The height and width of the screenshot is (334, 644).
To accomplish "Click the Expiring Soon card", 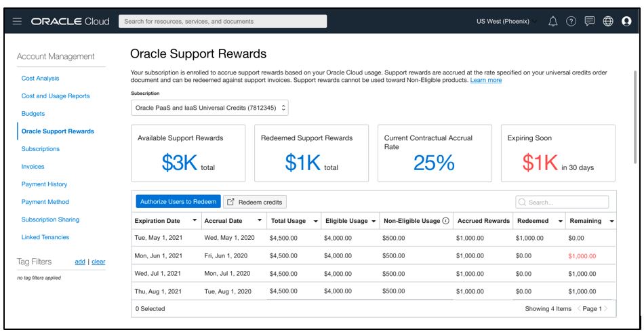I will click(x=558, y=153).
